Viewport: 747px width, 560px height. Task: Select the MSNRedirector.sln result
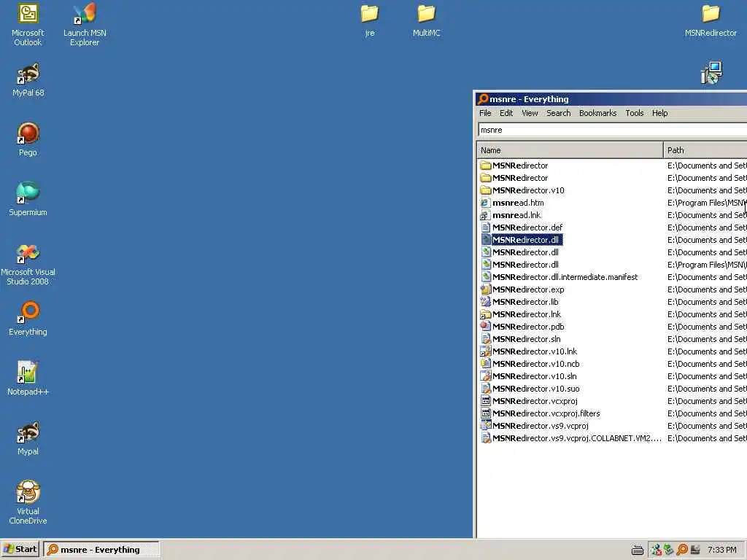527,339
